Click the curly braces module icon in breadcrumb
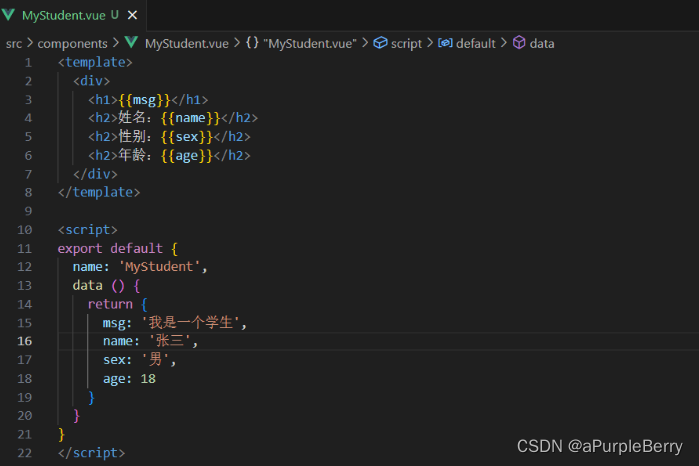 point(252,43)
